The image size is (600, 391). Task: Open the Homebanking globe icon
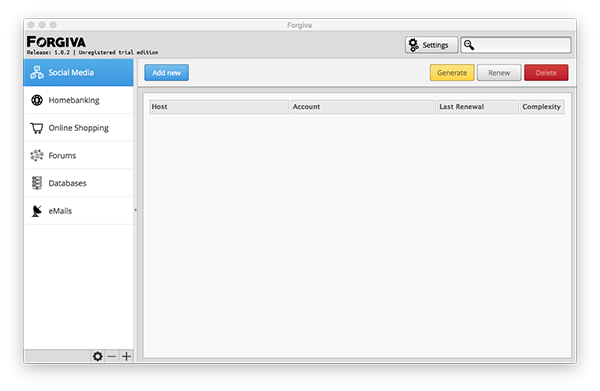[x=37, y=100]
